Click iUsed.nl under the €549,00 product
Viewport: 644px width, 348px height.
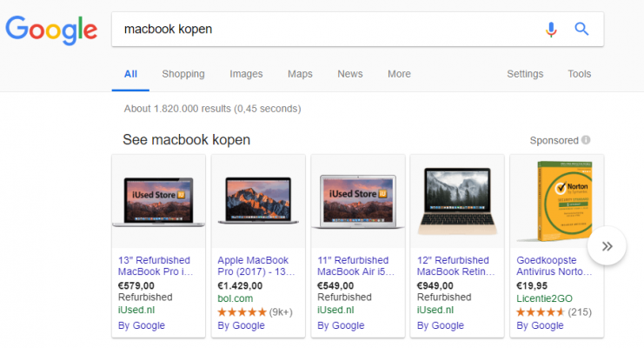[x=335, y=310]
